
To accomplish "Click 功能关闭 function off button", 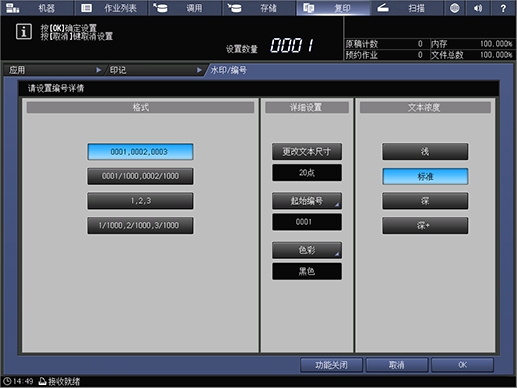I will tap(331, 365).
